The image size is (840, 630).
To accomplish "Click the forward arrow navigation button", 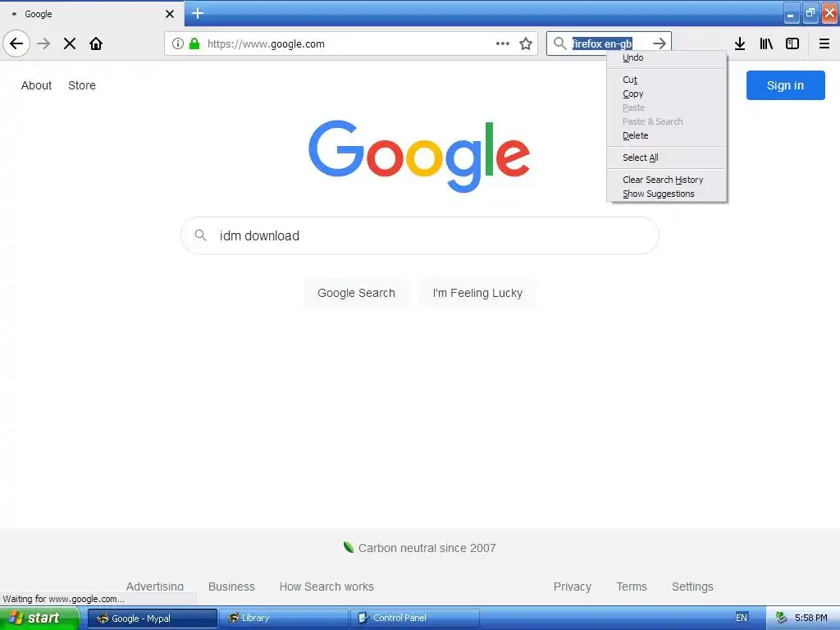I will point(43,43).
